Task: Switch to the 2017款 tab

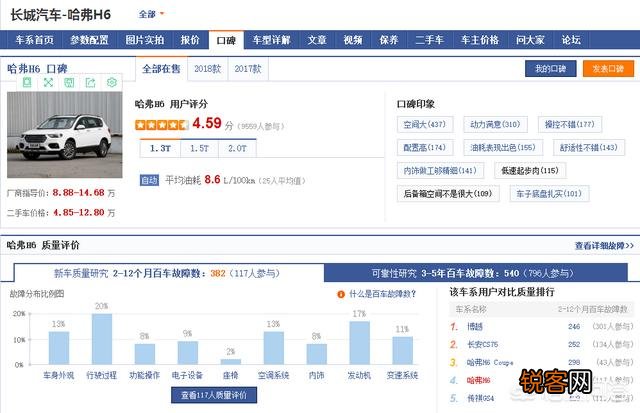Action: 248,69
